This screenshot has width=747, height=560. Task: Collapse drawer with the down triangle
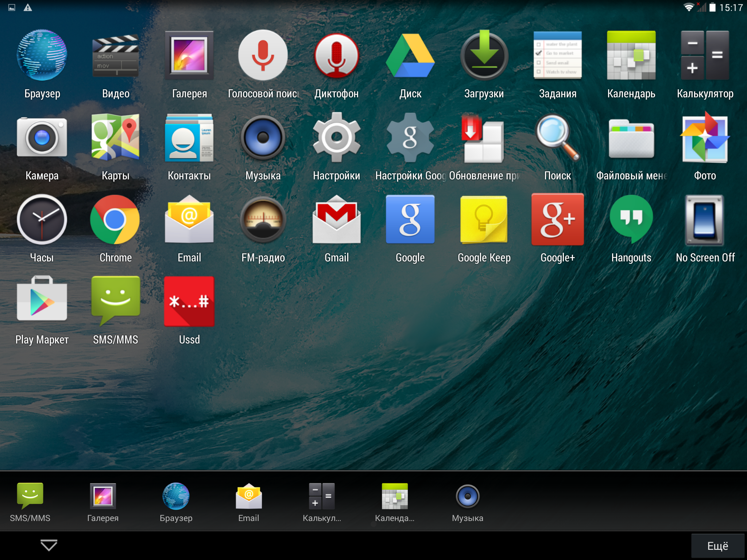coord(49,545)
